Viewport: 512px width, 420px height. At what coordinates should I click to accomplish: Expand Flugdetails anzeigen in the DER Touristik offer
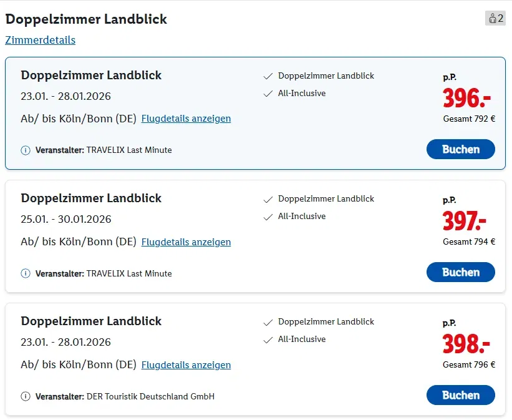(x=186, y=364)
